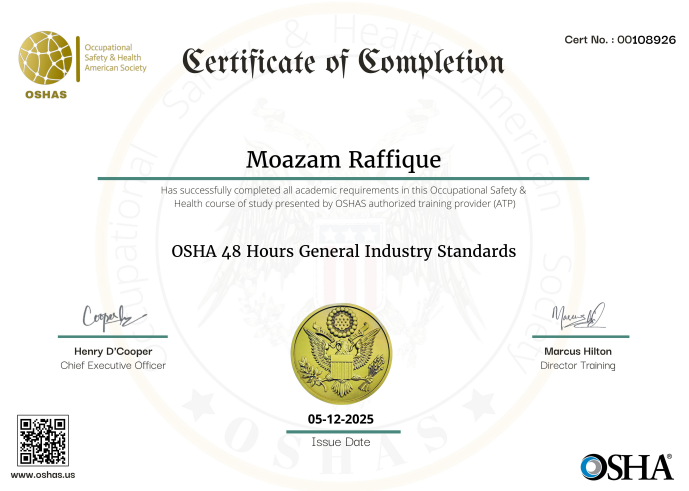Click the 'Certificate of Completion' heading
This screenshot has width=689, height=491.
pyautogui.click(x=343, y=62)
